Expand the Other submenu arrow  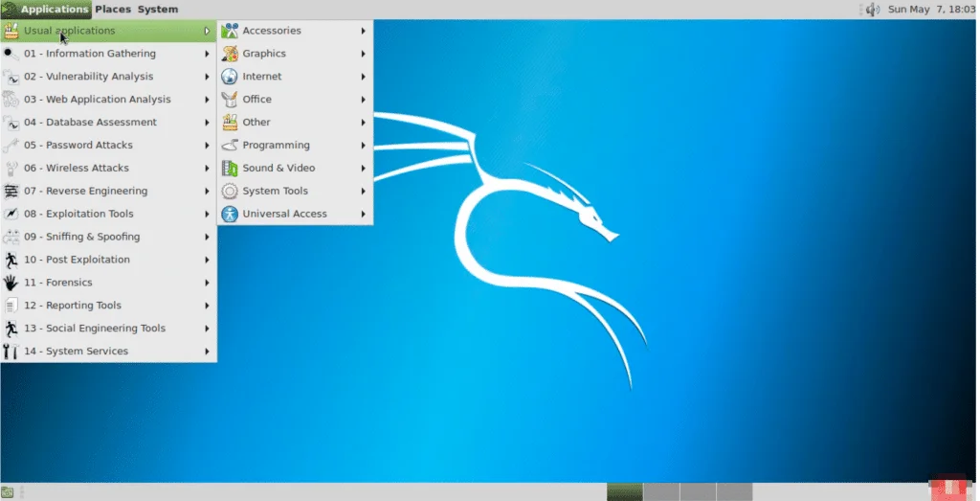point(363,123)
